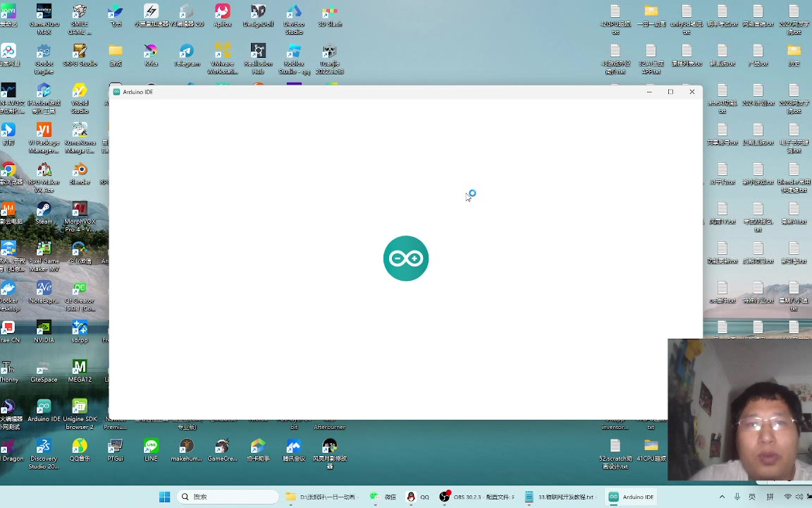Minimize the Arduino IDE window
This screenshot has width=812, height=508.
click(649, 92)
